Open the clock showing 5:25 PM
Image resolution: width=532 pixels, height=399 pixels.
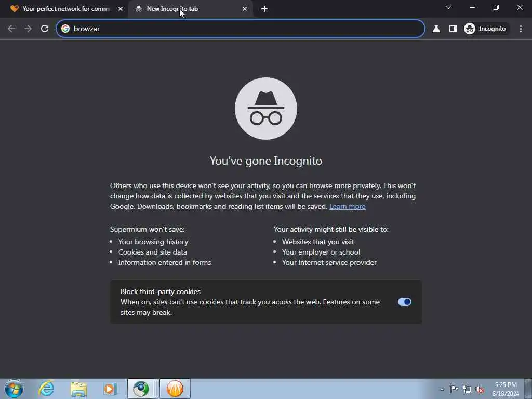pyautogui.click(x=506, y=389)
